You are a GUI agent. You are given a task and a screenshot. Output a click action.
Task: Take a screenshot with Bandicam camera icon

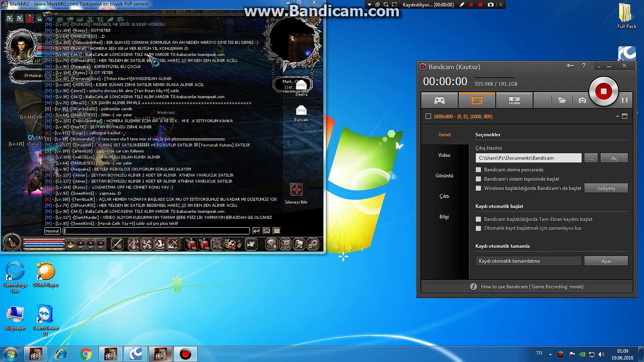pyautogui.click(x=582, y=101)
